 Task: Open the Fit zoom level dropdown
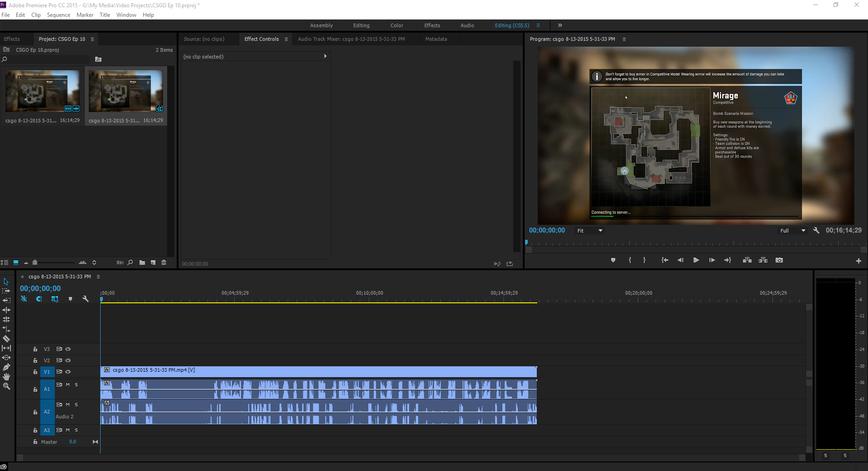coord(589,231)
